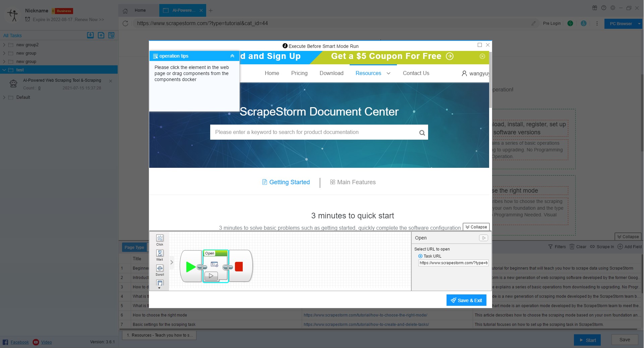644x348 pixels.
Task: Click Scrape In
Action: click(x=602, y=247)
